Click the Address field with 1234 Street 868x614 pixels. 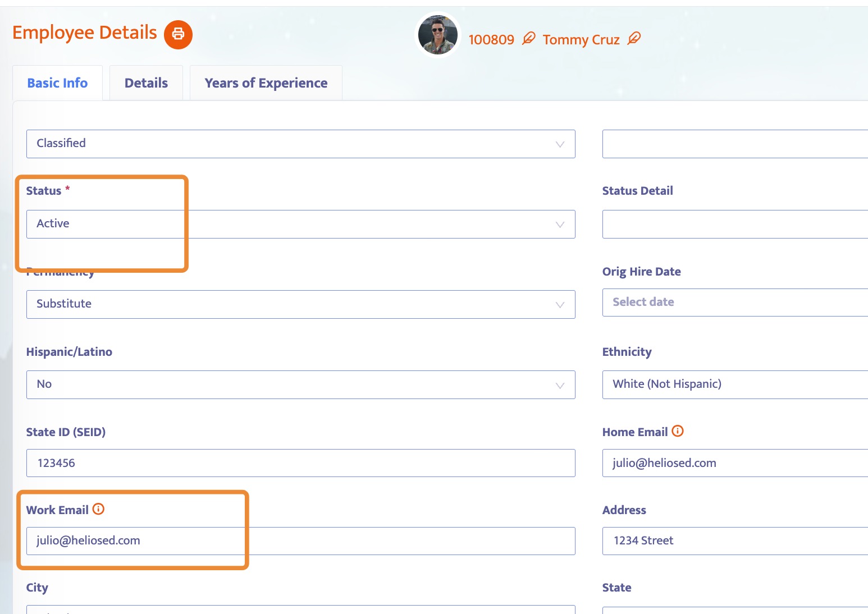pos(735,541)
